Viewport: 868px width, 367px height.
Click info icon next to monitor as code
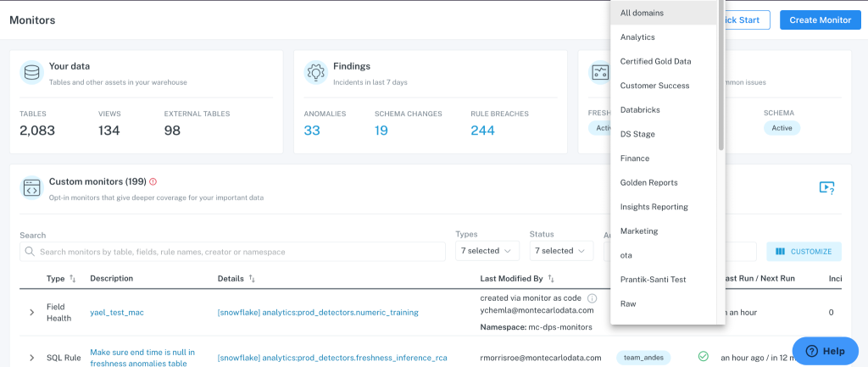(x=592, y=298)
